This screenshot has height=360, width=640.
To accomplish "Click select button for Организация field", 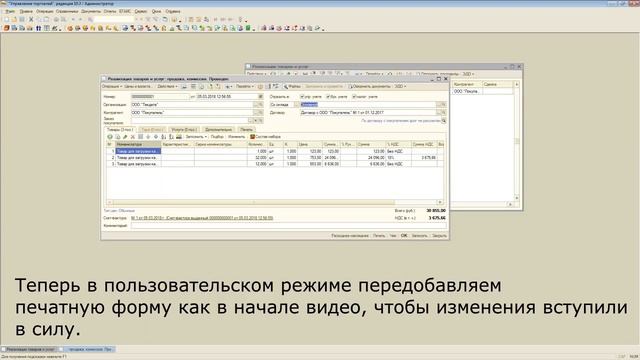I will (x=256, y=105).
